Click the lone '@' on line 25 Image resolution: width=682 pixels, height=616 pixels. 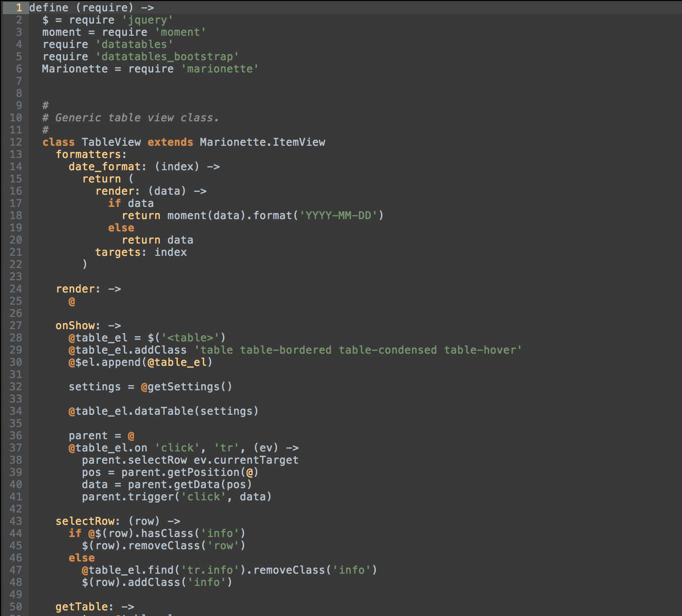click(72, 301)
